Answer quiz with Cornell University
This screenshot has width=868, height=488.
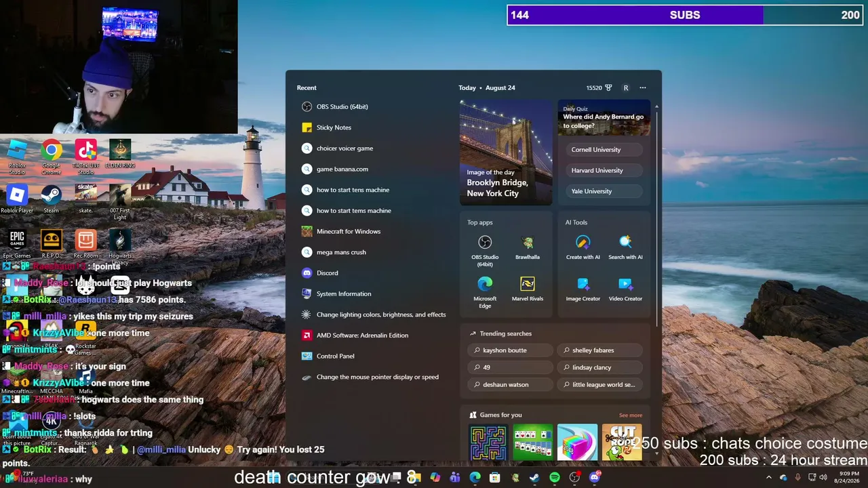[604, 150]
